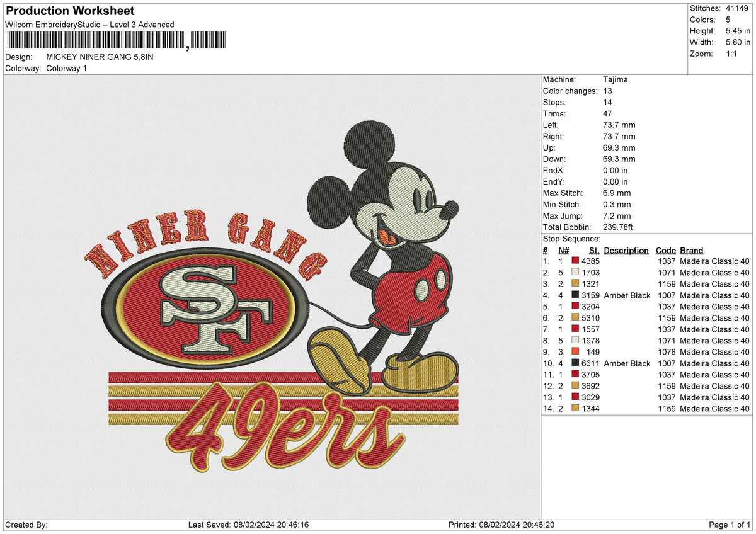The width and height of the screenshot is (756, 534).
Task: Select stitch count '5310' in stop row 6
Action: (x=591, y=317)
